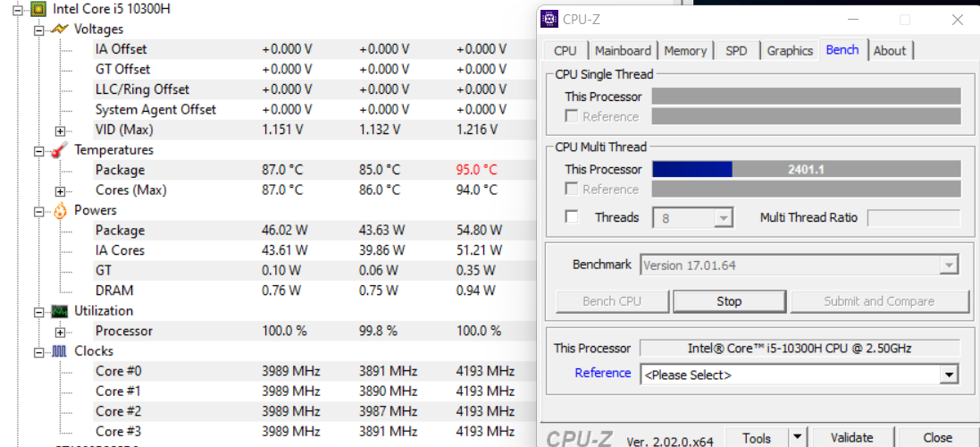
Task: Click the Clocks waveform icon
Action: (x=60, y=351)
